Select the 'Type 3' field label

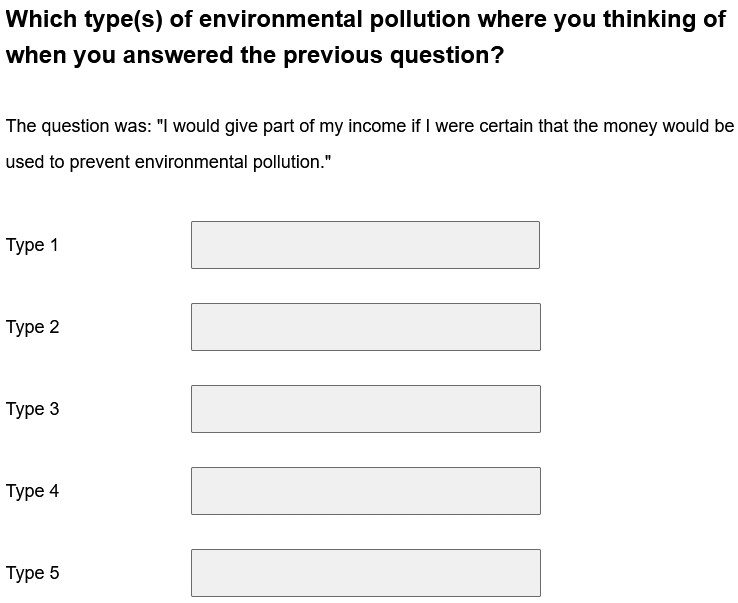coord(32,409)
